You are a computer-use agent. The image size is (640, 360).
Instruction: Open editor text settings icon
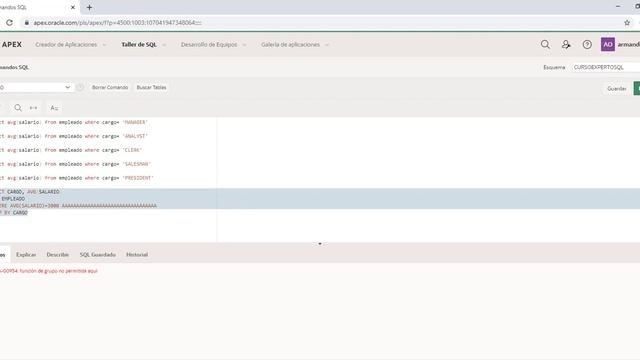pyautogui.click(x=54, y=108)
